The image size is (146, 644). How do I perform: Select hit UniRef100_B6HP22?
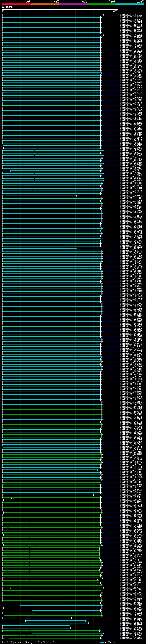131,261
